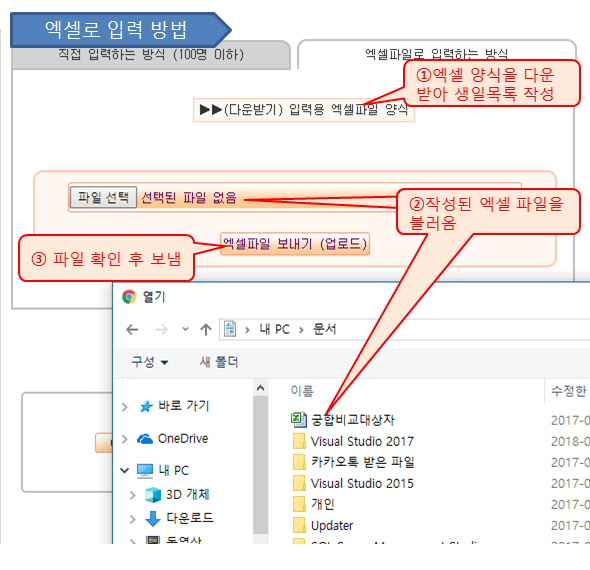
Task: Click the 바로 가기 star icon
Action: click(146, 406)
